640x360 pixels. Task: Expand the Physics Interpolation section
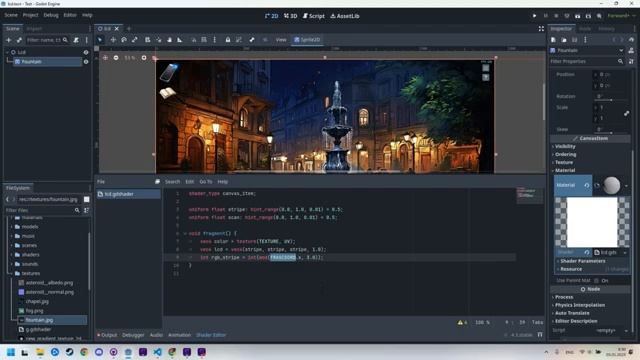pyautogui.click(x=580, y=305)
